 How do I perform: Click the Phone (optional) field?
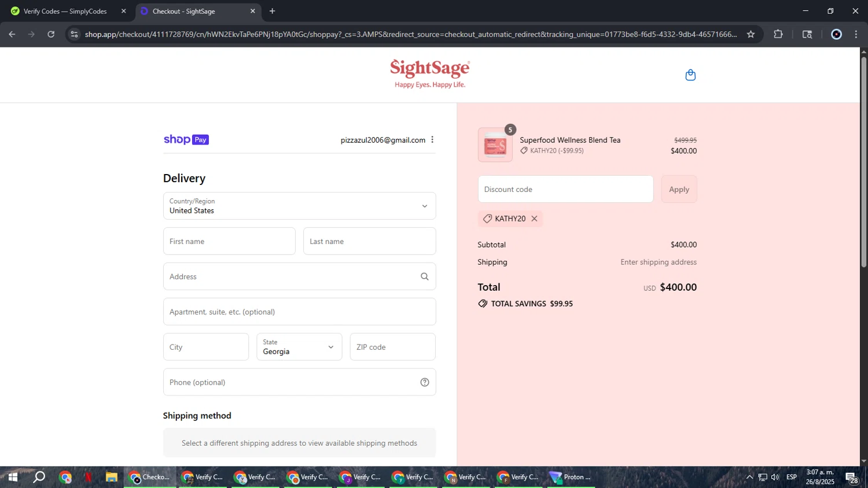coord(299,382)
